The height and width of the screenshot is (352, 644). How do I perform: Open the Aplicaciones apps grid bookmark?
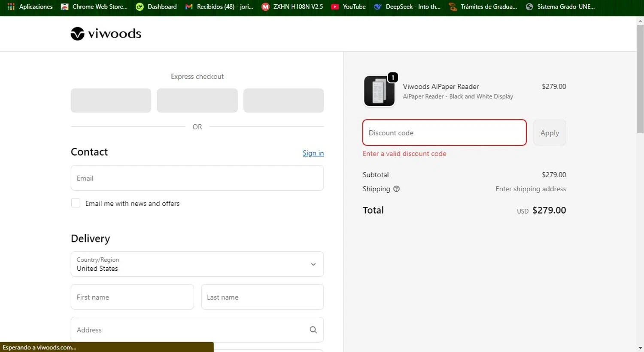(x=30, y=6)
